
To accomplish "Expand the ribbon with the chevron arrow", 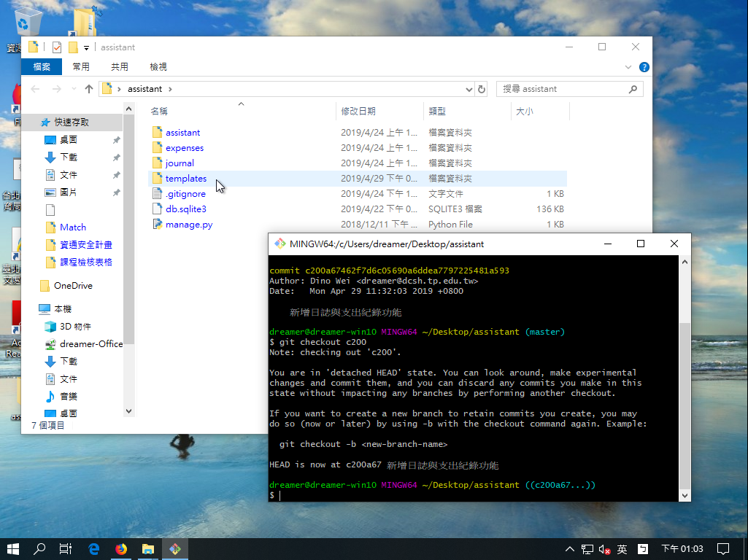I will click(x=629, y=66).
